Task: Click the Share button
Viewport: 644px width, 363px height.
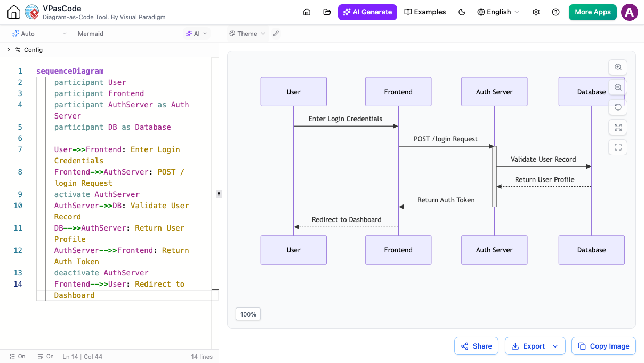Action: pyautogui.click(x=477, y=346)
